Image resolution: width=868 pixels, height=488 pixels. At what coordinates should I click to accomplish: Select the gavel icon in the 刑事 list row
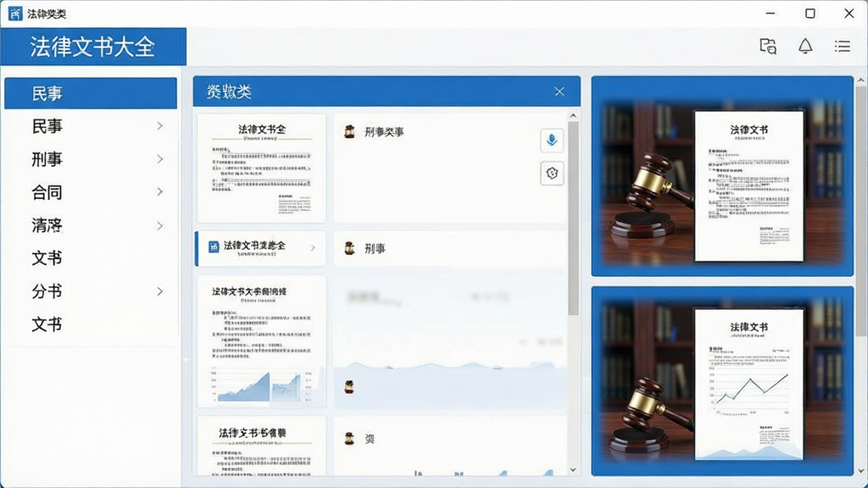[x=349, y=248]
